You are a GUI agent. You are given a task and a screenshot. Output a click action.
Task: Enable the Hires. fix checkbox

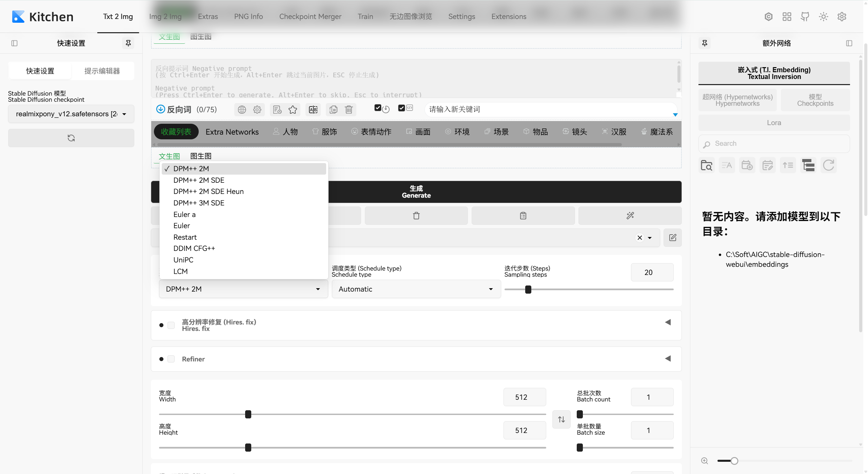coord(171,325)
